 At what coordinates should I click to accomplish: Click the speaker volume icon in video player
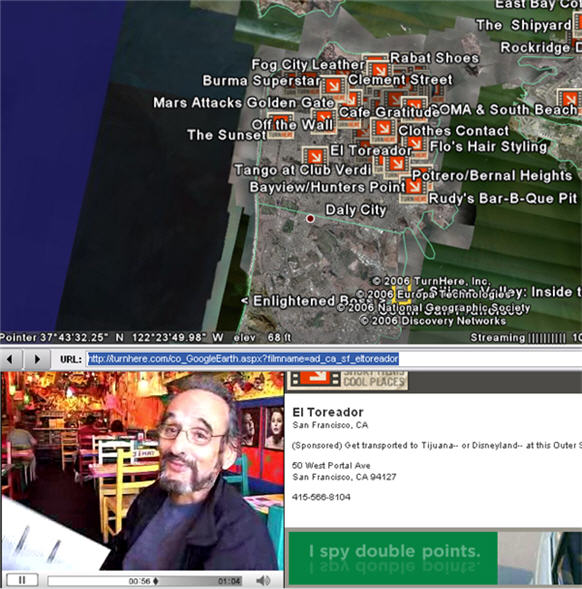coord(262,581)
